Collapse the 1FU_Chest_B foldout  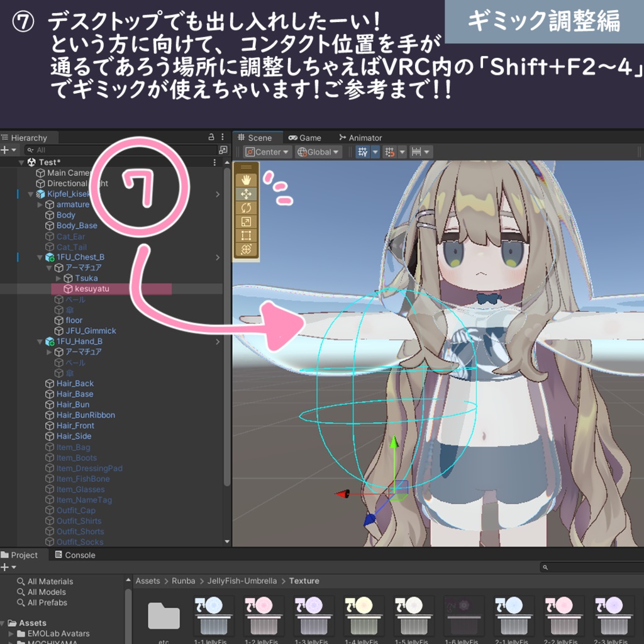tap(40, 257)
